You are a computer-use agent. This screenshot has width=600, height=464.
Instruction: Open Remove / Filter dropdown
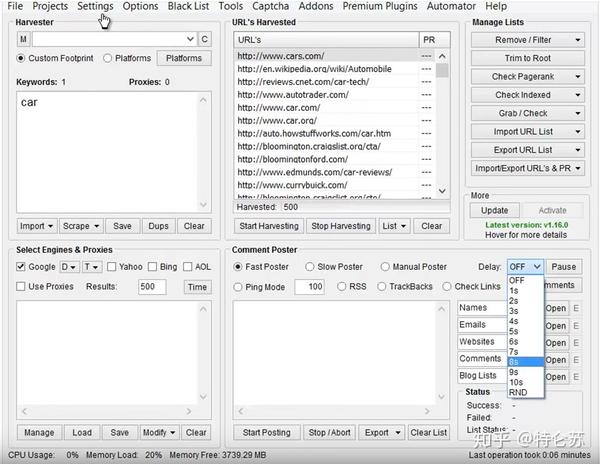pos(528,40)
